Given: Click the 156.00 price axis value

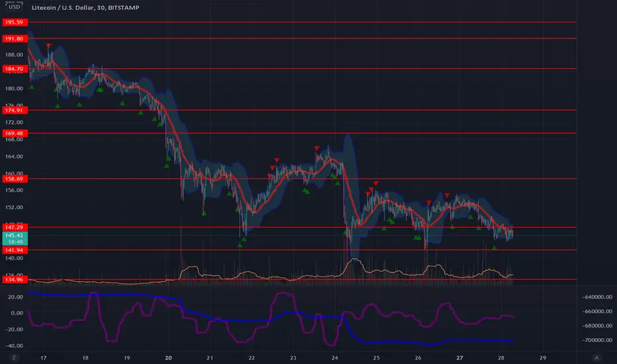Looking at the screenshot, I should [14, 190].
